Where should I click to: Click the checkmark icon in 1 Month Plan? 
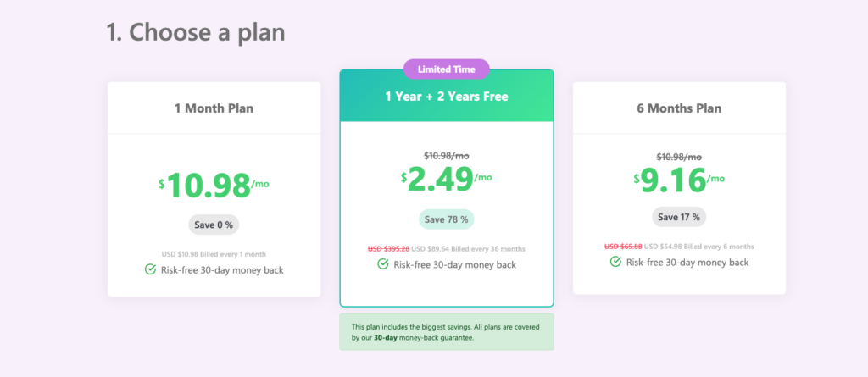tap(150, 269)
